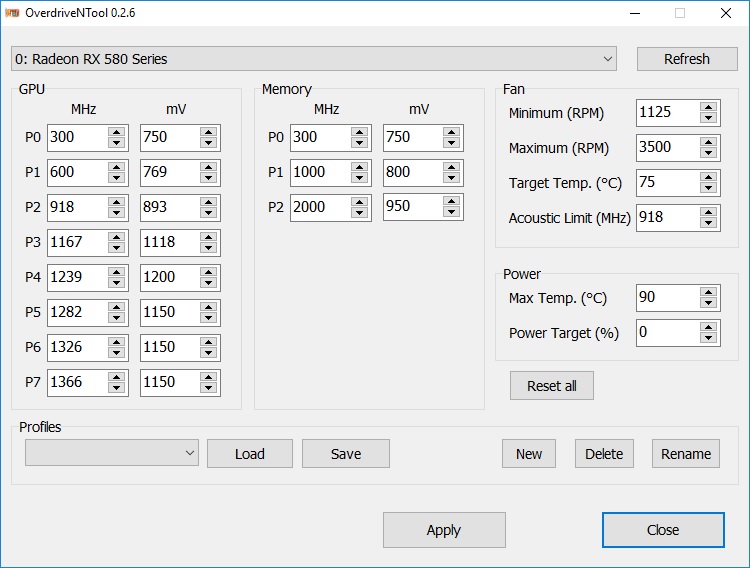Image resolution: width=750 pixels, height=568 pixels.
Task: Increase fan Minimum RPM with up arrow
Action: coord(708,107)
